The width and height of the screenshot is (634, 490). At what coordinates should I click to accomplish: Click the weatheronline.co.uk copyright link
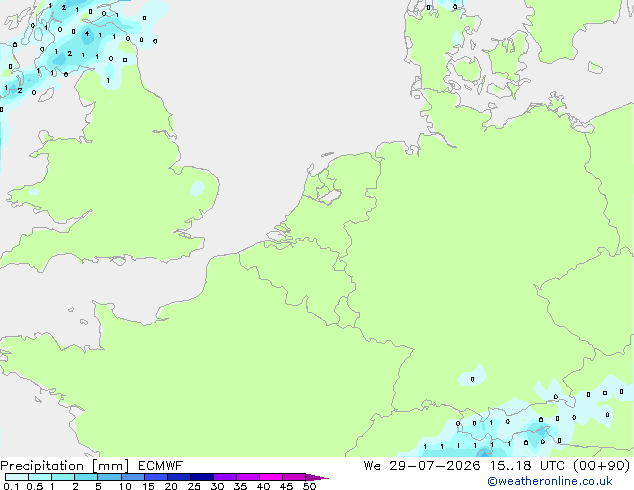pyautogui.click(x=550, y=481)
